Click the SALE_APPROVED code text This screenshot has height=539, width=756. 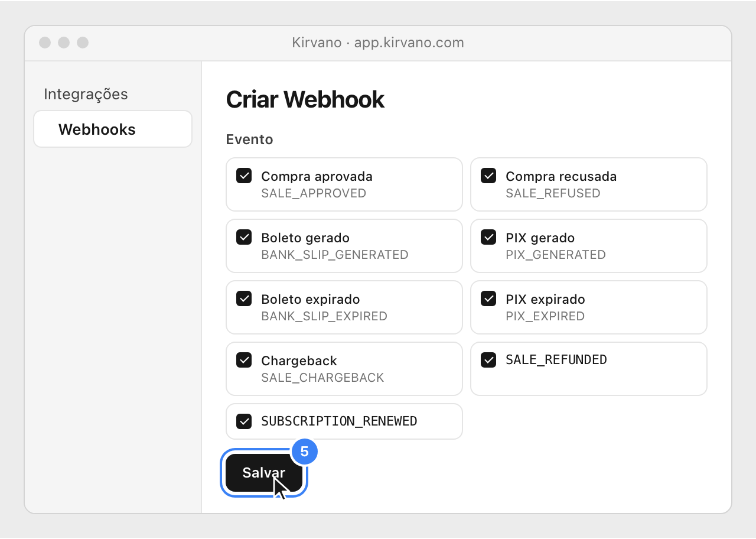314,193
